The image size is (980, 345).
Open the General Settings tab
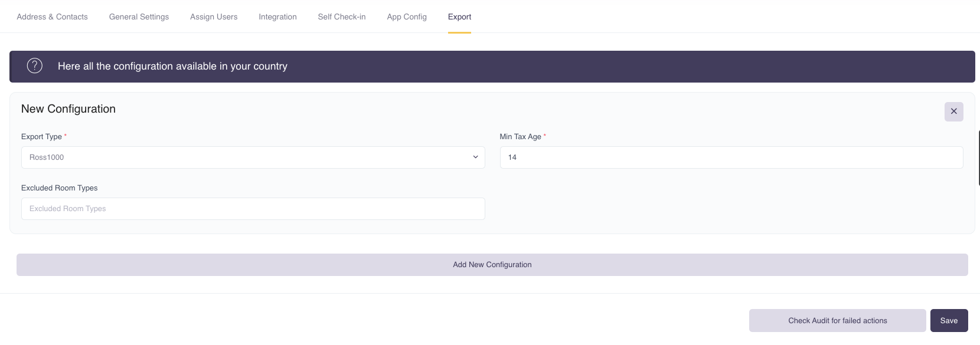click(x=139, y=17)
